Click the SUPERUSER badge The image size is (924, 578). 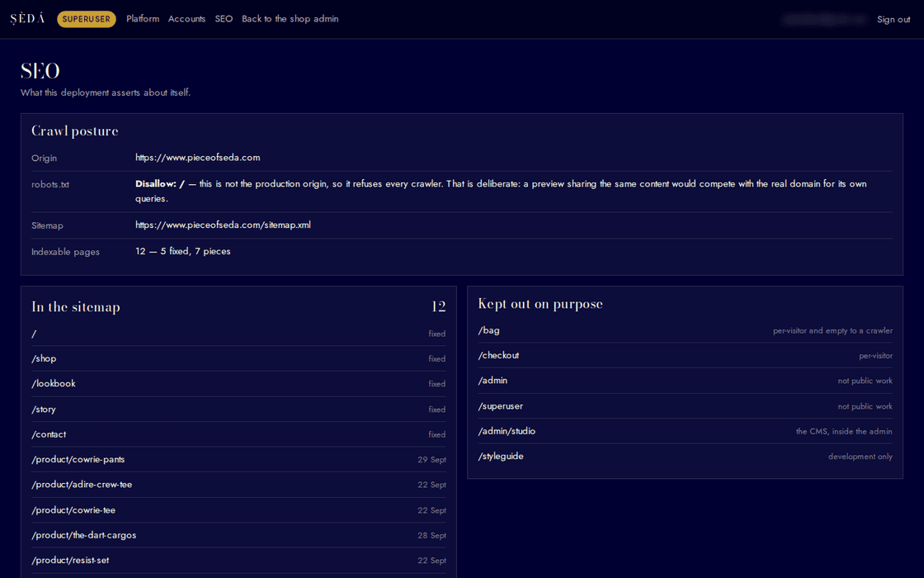pyautogui.click(x=87, y=19)
